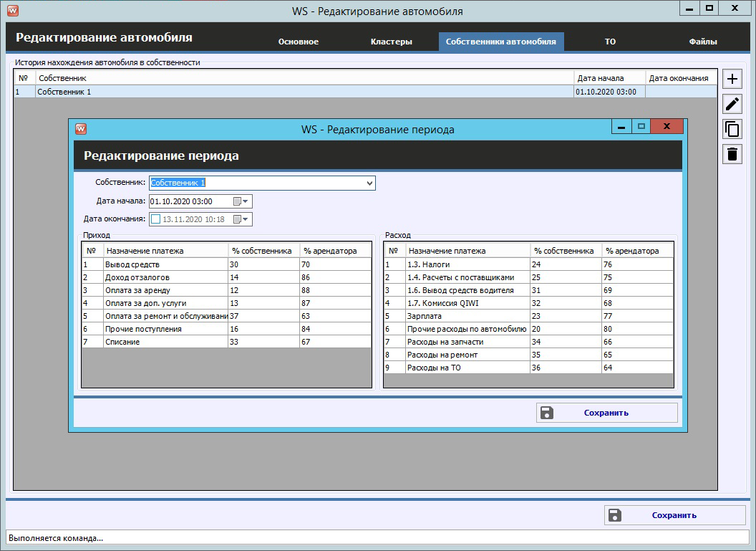The width and height of the screenshot is (756, 551).
Task: Open the Дата начала date picker dropdown arrow
Action: coord(246,201)
